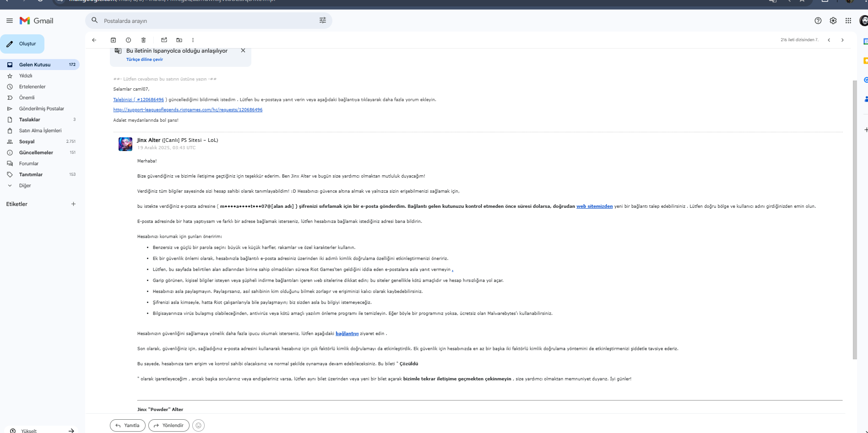Click Yanıtla reply button

pyautogui.click(x=128, y=425)
